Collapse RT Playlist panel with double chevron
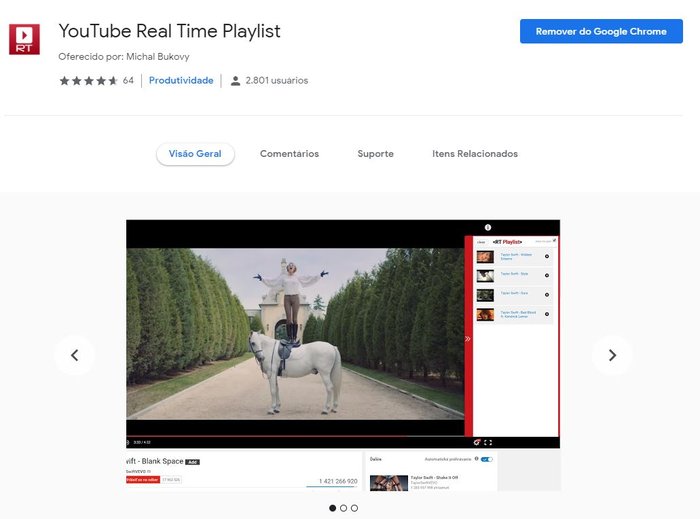The image size is (700, 519). point(467,339)
